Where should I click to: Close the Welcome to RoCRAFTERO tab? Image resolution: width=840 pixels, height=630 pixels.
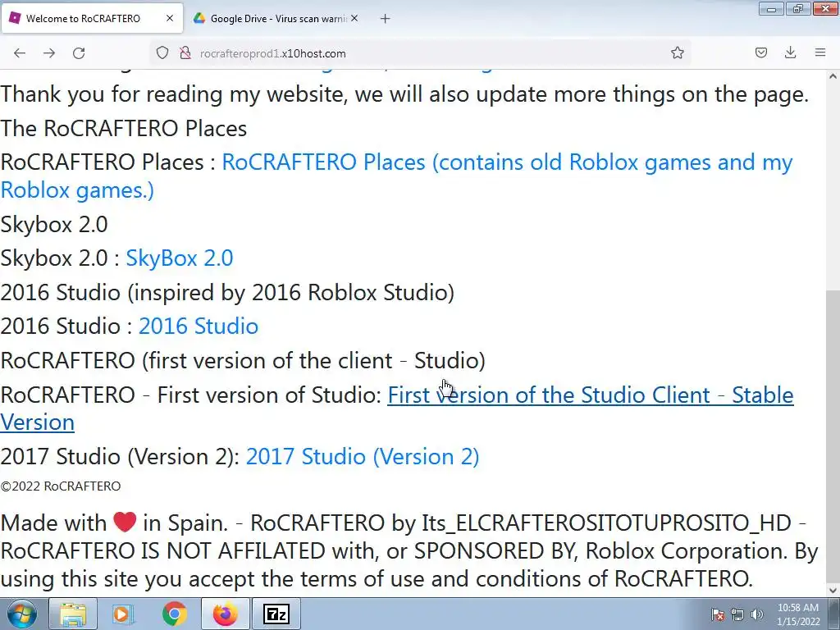pos(170,18)
